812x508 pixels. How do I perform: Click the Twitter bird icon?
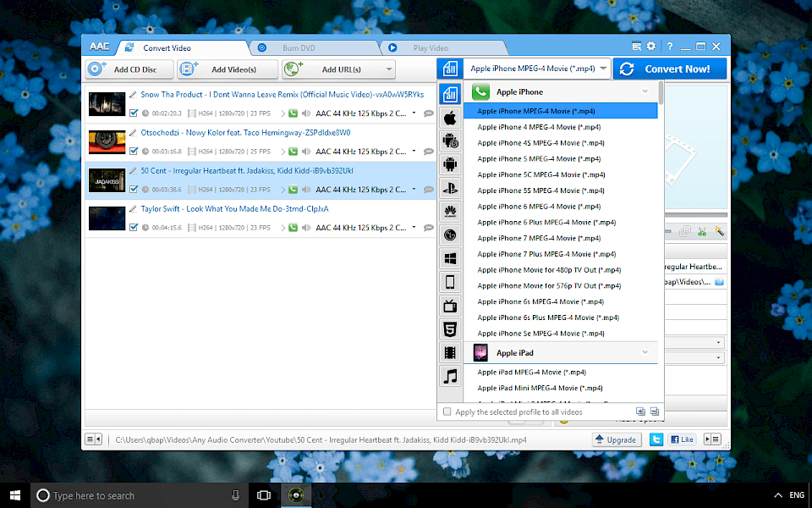(656, 439)
